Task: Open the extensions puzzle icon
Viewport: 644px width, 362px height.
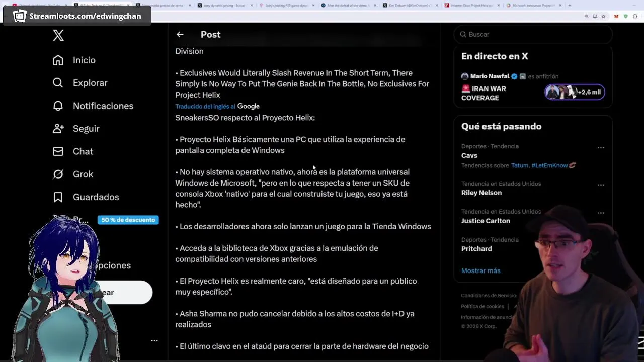Action: [635, 16]
